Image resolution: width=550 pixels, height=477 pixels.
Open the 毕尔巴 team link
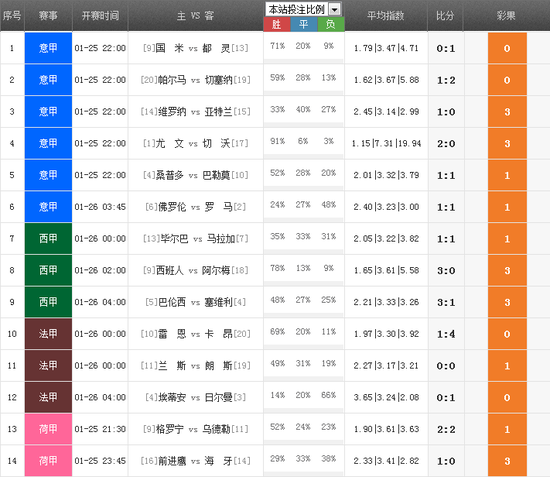pyautogui.click(x=175, y=238)
